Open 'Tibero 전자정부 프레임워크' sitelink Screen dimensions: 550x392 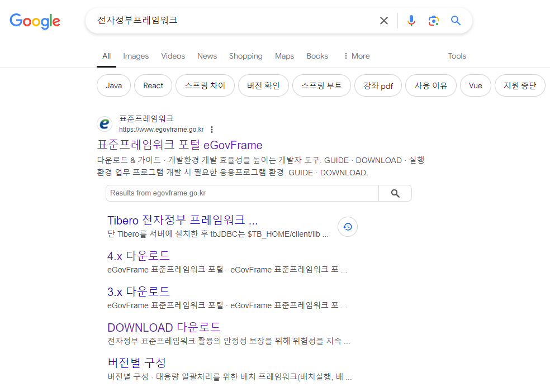point(182,220)
